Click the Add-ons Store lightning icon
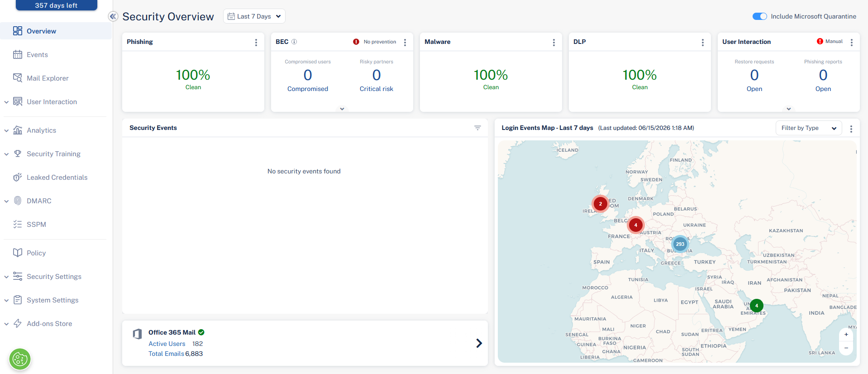This screenshot has height=374, width=868. pyautogui.click(x=18, y=323)
